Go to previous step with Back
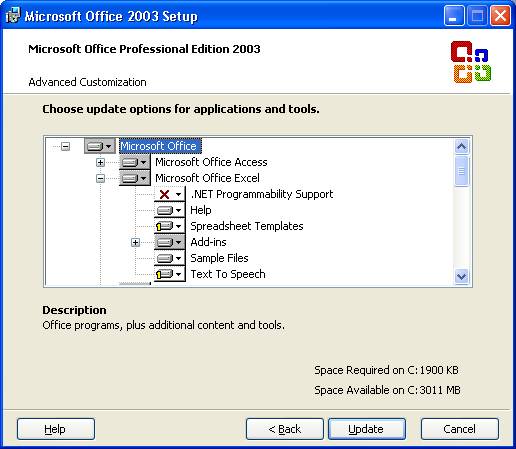Viewport: 516px width, 449px height. pyautogui.click(x=285, y=429)
